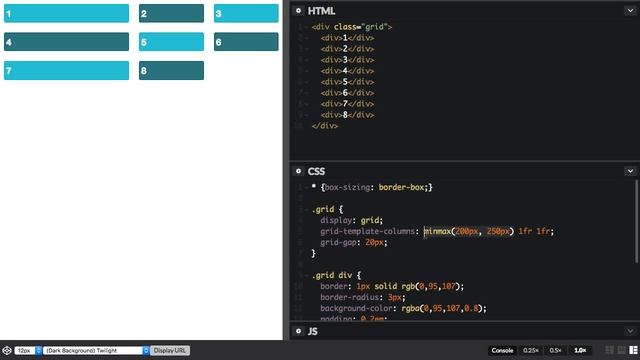Click the <div>5</div> code line

pos(347,82)
